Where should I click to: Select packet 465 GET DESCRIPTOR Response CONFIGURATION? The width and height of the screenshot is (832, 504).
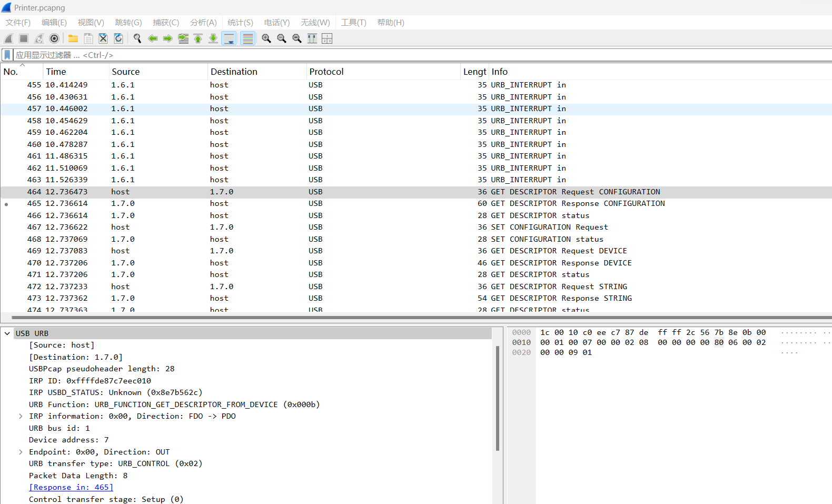tap(416, 203)
